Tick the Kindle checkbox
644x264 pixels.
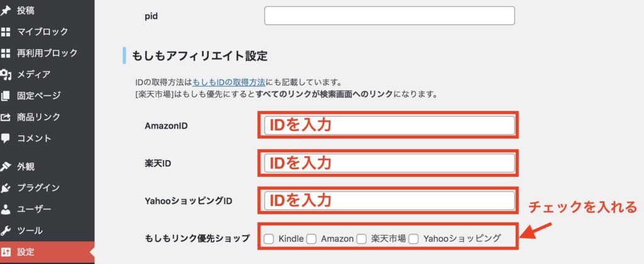click(269, 239)
